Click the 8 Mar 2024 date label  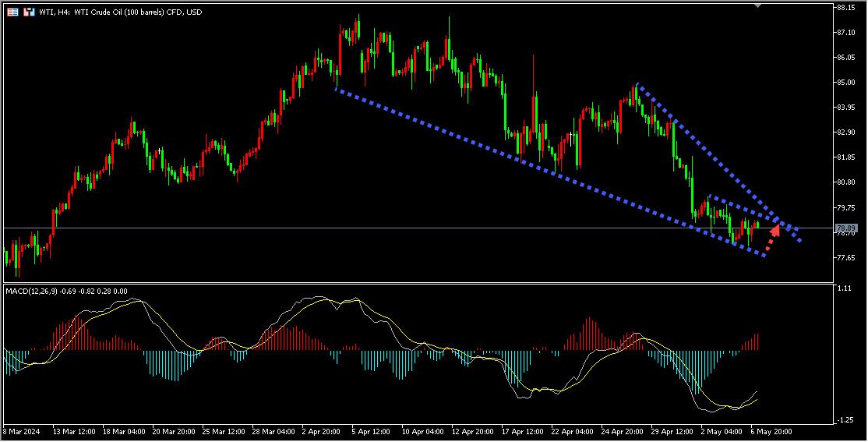pyautogui.click(x=21, y=430)
